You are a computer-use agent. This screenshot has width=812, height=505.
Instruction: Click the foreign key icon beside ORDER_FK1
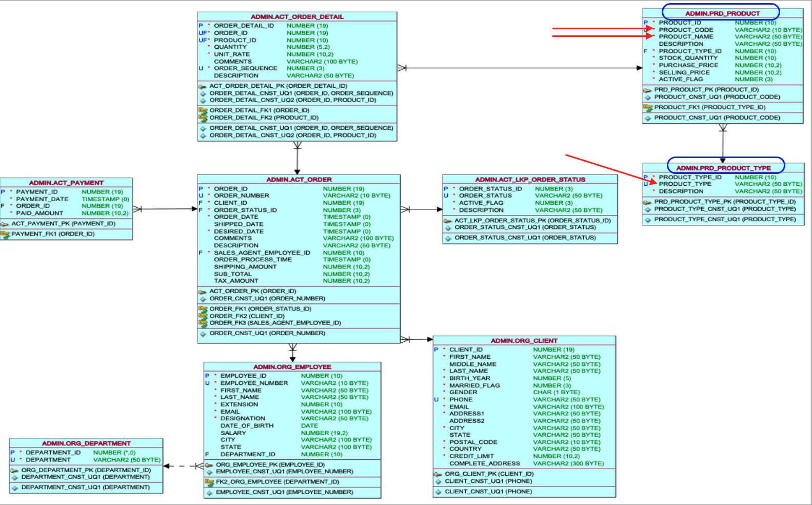point(203,309)
